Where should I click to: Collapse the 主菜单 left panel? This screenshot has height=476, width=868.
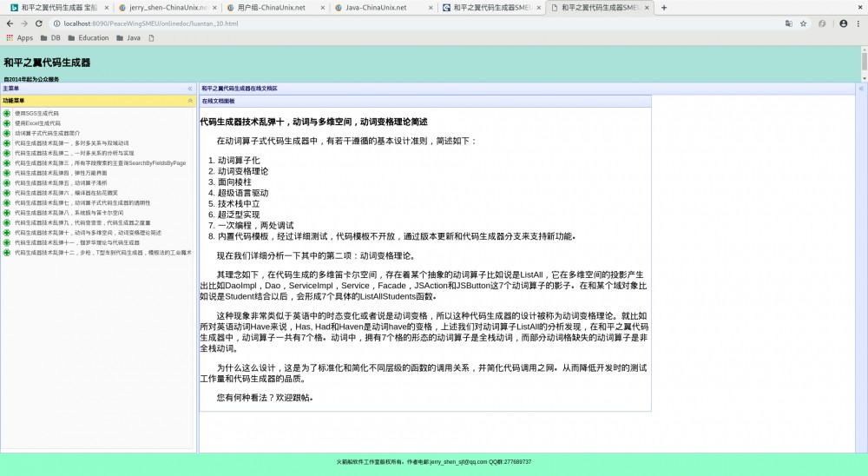(x=190, y=89)
